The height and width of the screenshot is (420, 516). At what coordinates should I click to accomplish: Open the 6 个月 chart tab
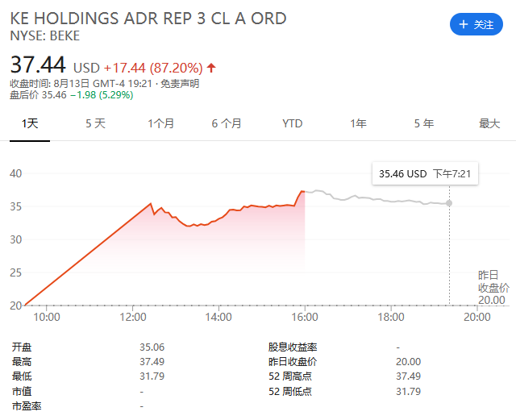227,123
